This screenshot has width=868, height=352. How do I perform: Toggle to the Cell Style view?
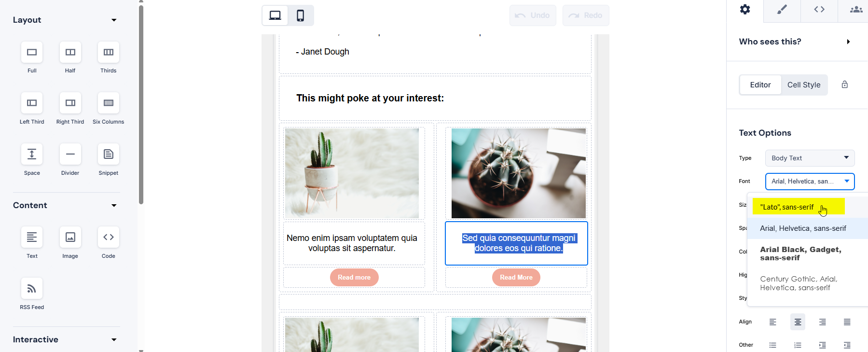point(804,85)
